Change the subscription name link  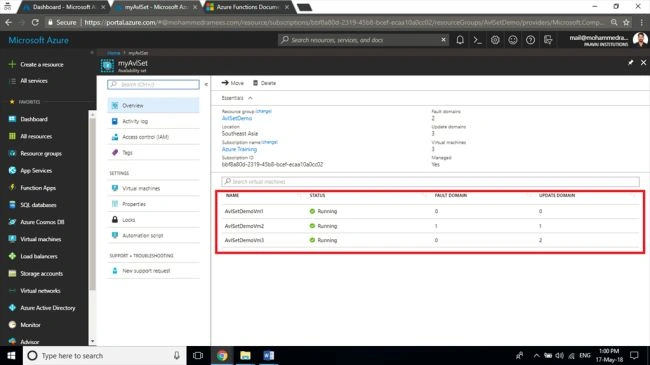click(269, 142)
